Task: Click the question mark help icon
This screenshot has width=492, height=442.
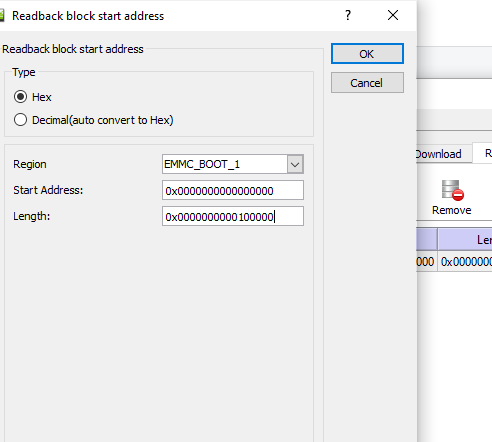Action: (x=348, y=15)
